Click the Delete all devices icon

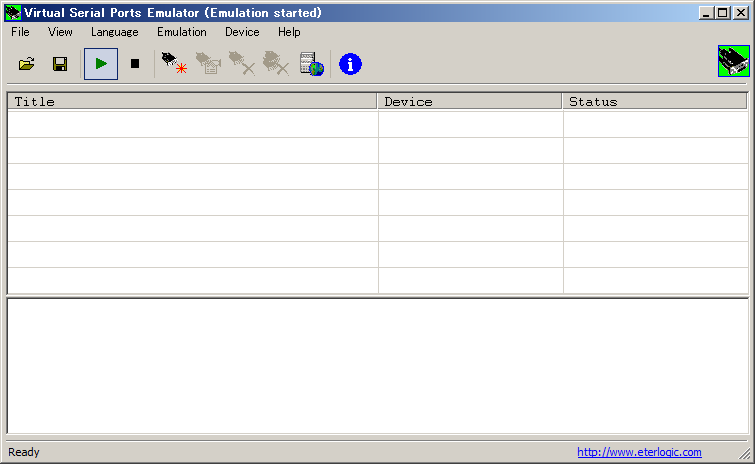(x=276, y=64)
